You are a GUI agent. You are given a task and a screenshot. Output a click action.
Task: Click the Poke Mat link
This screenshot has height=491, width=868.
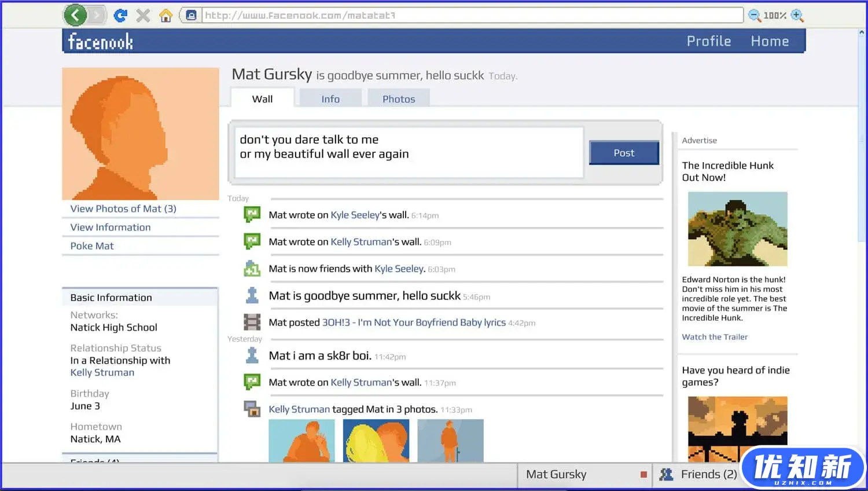pyautogui.click(x=92, y=245)
